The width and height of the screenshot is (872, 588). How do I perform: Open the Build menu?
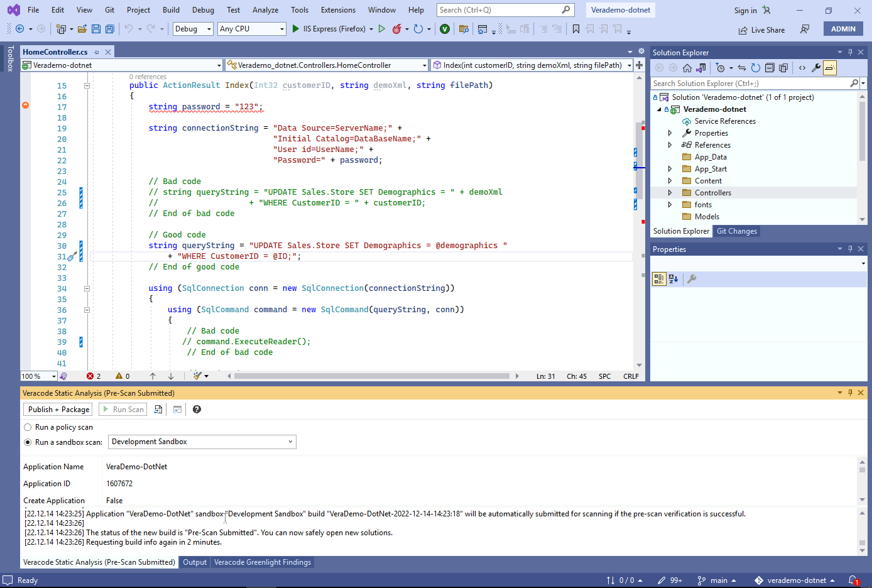click(x=171, y=10)
